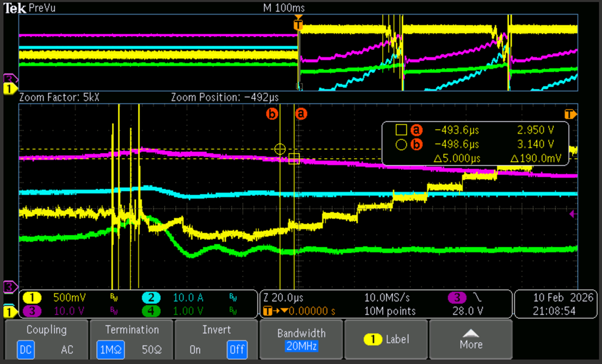Click the 10M points record length
The width and height of the screenshot is (602, 364).
pos(390,311)
